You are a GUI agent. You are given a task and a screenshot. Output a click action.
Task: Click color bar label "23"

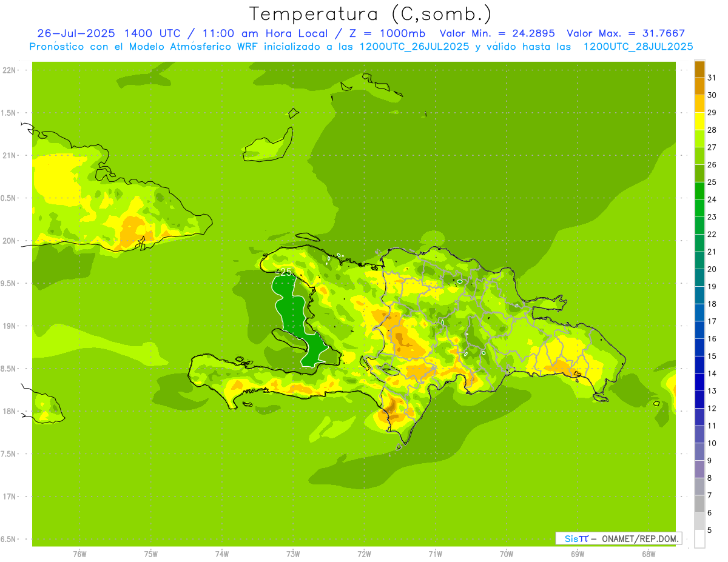712,217
